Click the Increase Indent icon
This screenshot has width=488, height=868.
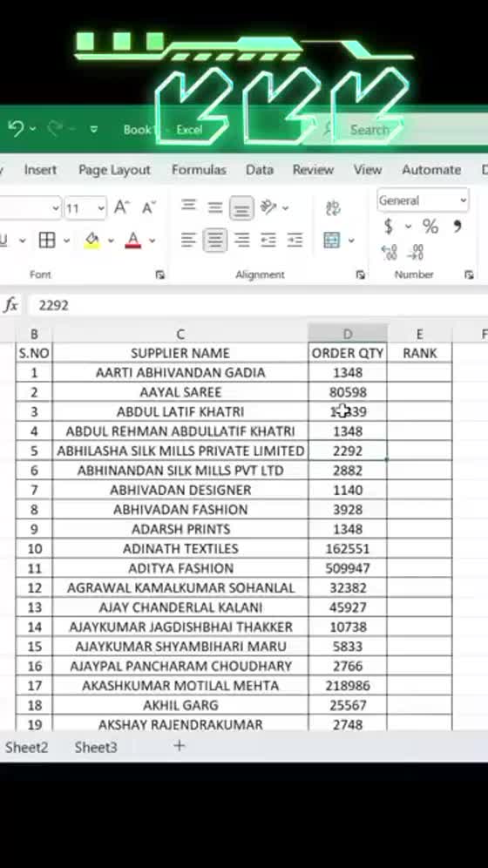click(295, 241)
